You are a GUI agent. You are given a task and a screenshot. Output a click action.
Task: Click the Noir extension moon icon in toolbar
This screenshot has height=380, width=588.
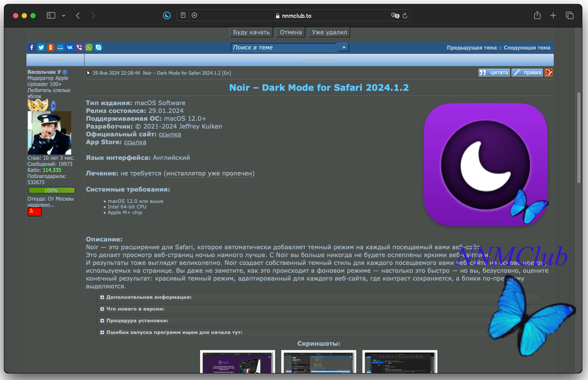click(x=167, y=16)
